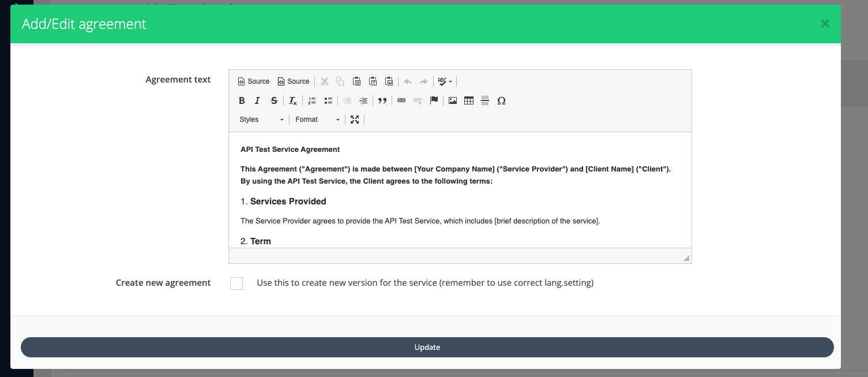The width and height of the screenshot is (868, 377).
Task: Paste as plain text in the editor
Action: coord(373,81)
